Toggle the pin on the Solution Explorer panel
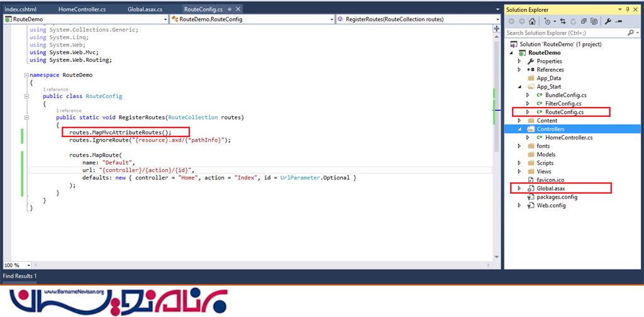 628,9
